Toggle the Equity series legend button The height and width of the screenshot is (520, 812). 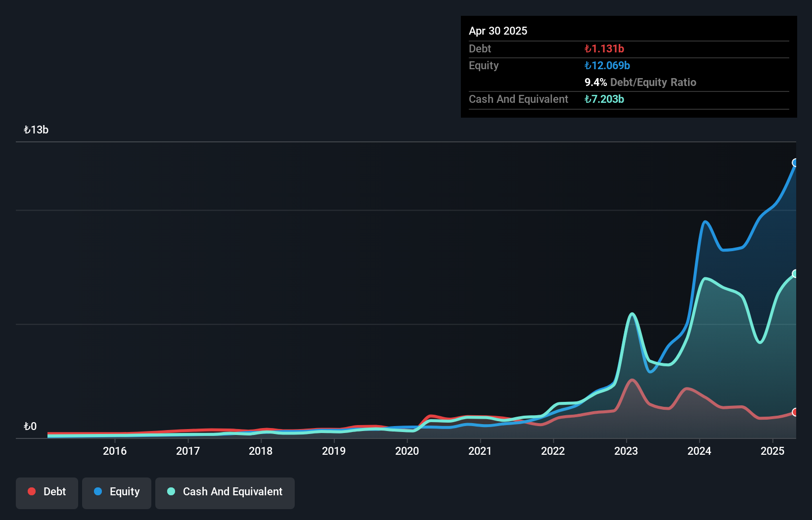pyautogui.click(x=117, y=493)
